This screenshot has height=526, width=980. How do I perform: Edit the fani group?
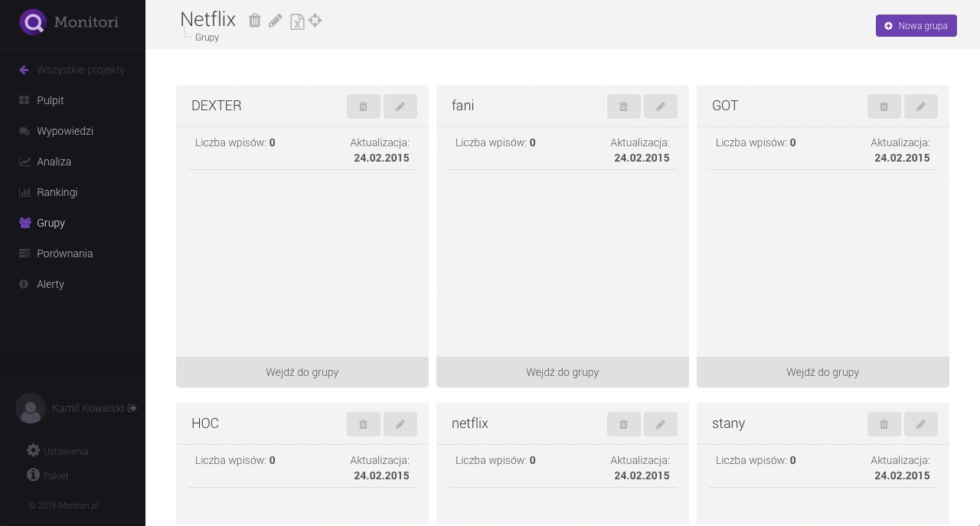[661, 106]
